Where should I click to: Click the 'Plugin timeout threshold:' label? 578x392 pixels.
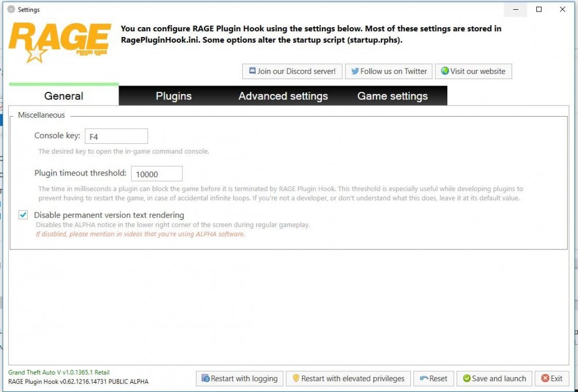(x=80, y=173)
